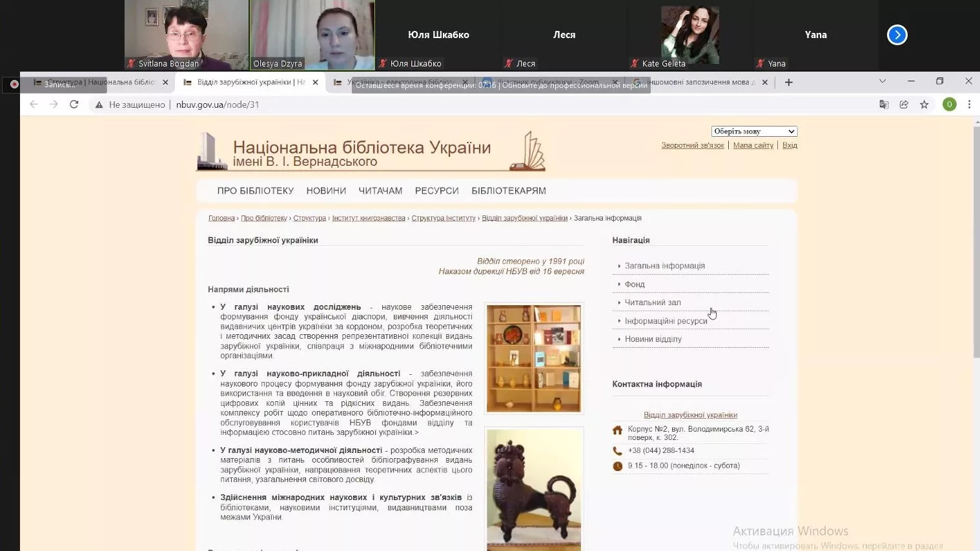Open the РЕСУРСИ menu

click(436, 191)
